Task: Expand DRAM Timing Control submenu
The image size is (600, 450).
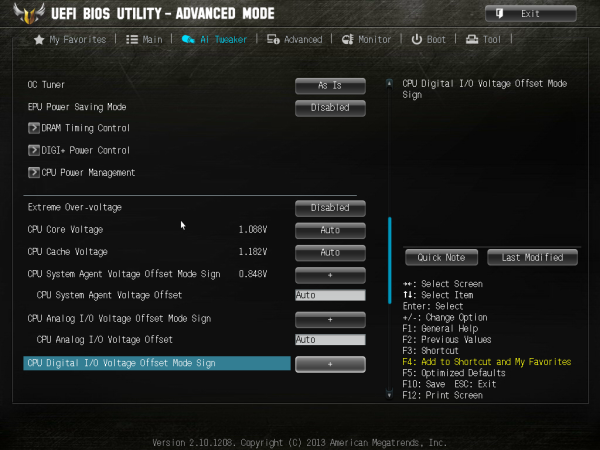Action: tap(79, 128)
